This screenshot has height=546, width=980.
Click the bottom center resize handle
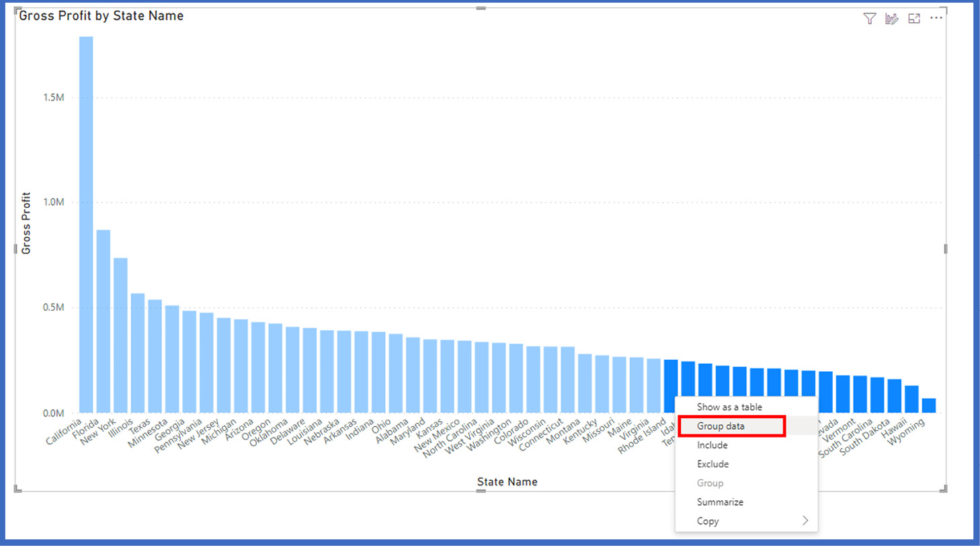(x=481, y=491)
